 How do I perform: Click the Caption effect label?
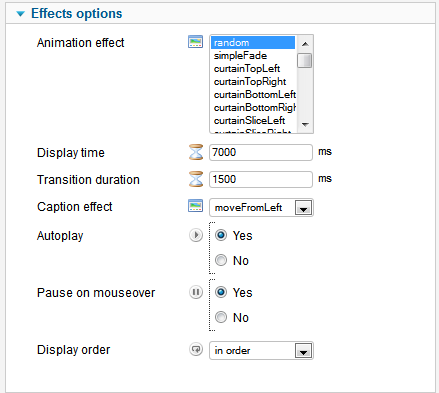point(75,207)
